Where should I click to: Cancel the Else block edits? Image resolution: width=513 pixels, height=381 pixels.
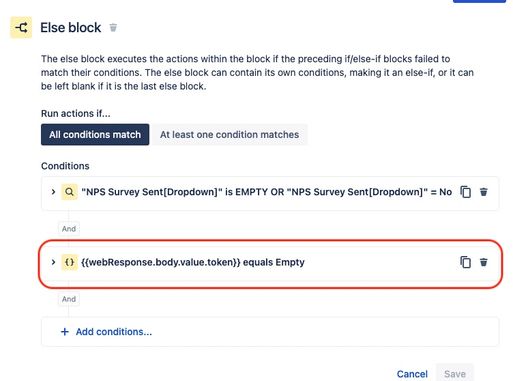(x=412, y=374)
